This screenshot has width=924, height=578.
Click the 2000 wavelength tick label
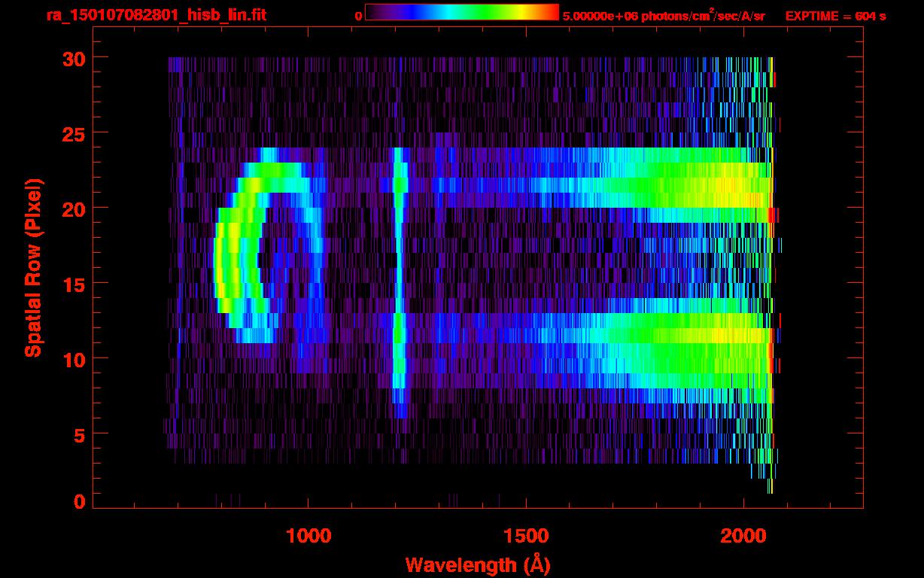tap(743, 535)
